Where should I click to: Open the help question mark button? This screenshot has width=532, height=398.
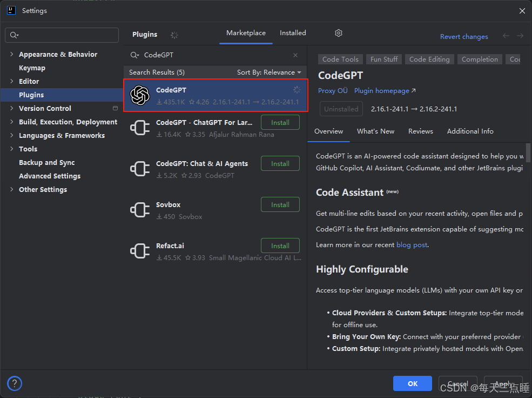pyautogui.click(x=14, y=384)
